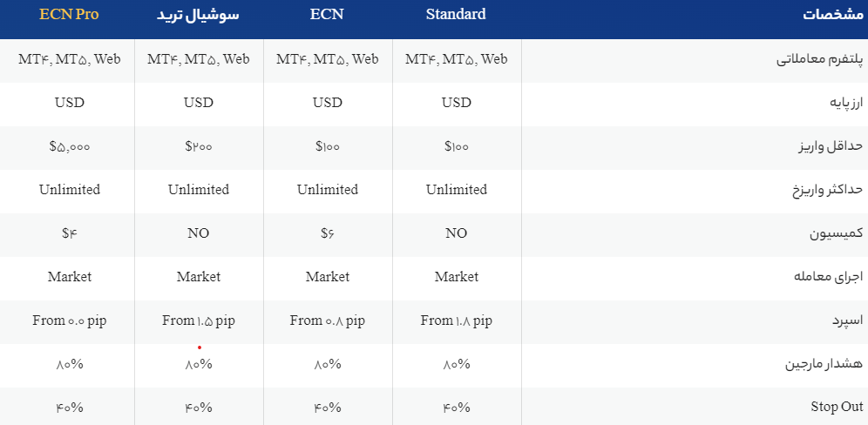This screenshot has height=425, width=868.
Task: Click the ECN column header
Action: [328, 15]
